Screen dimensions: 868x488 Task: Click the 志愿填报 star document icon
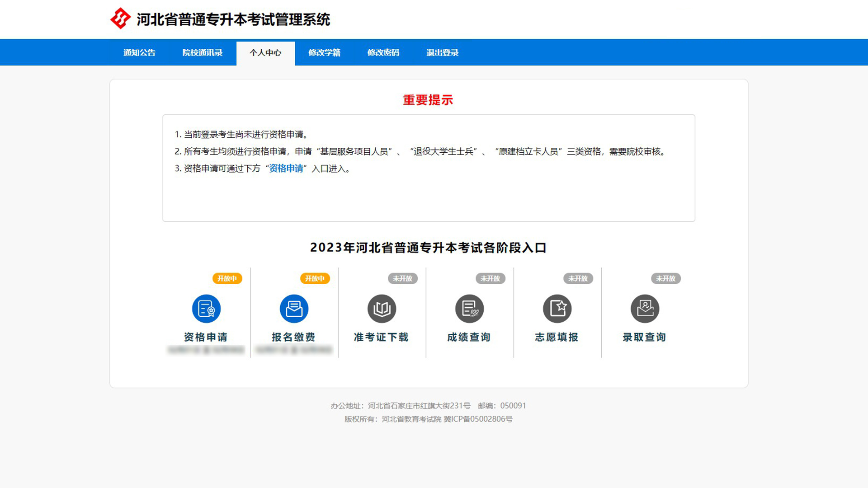click(x=557, y=309)
